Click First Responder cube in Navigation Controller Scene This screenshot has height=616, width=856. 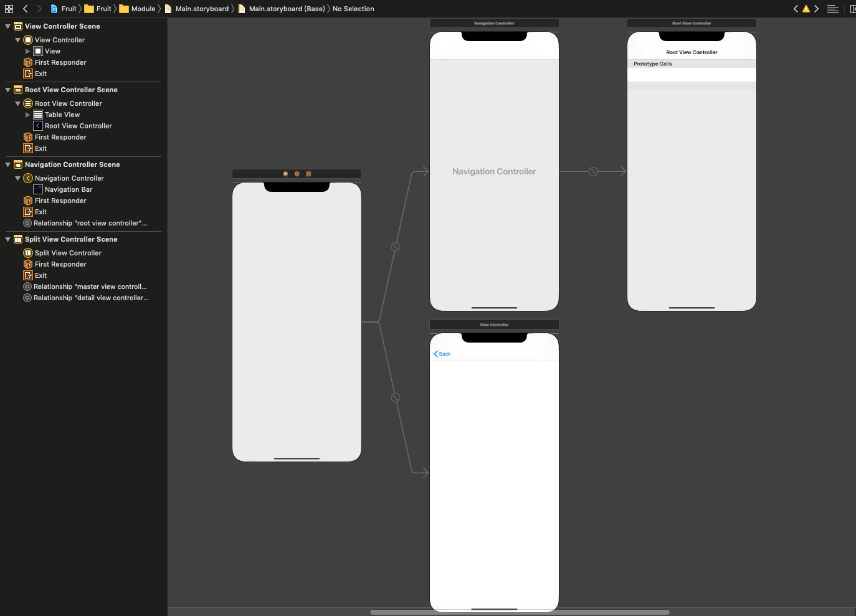tap(28, 201)
